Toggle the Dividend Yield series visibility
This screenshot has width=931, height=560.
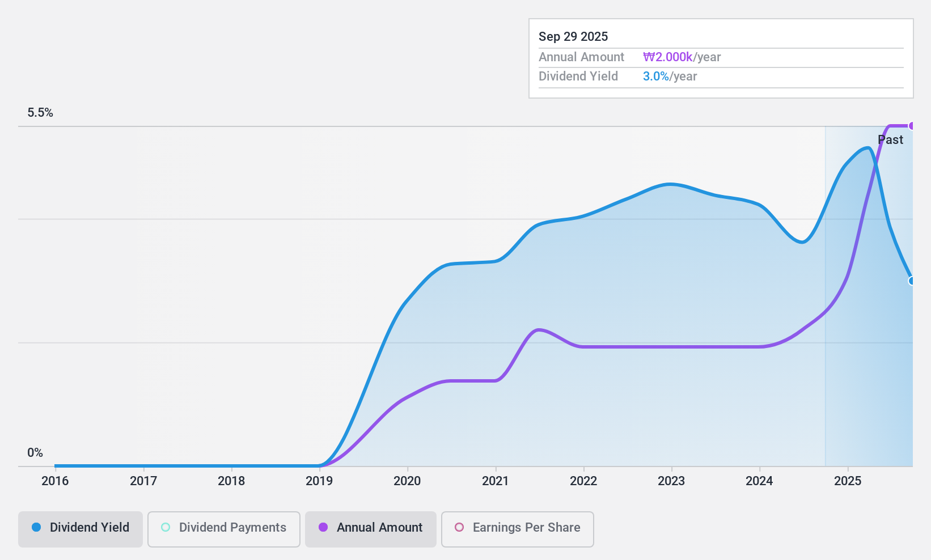[80, 528]
